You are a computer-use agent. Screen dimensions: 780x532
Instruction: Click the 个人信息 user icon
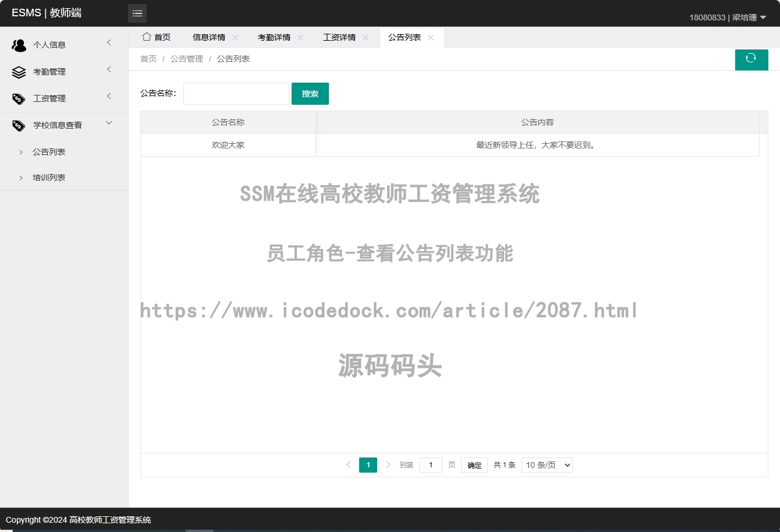coord(19,45)
